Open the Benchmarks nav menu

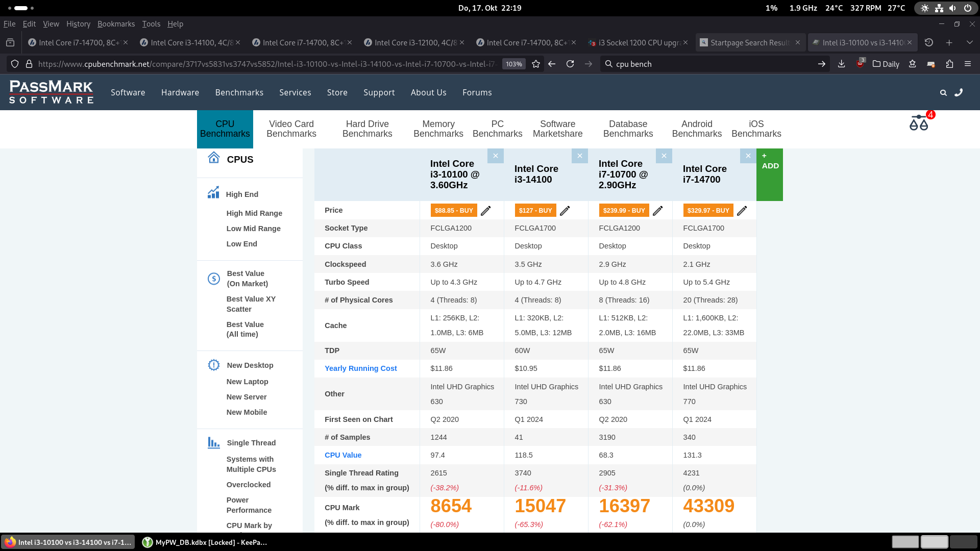239,92
